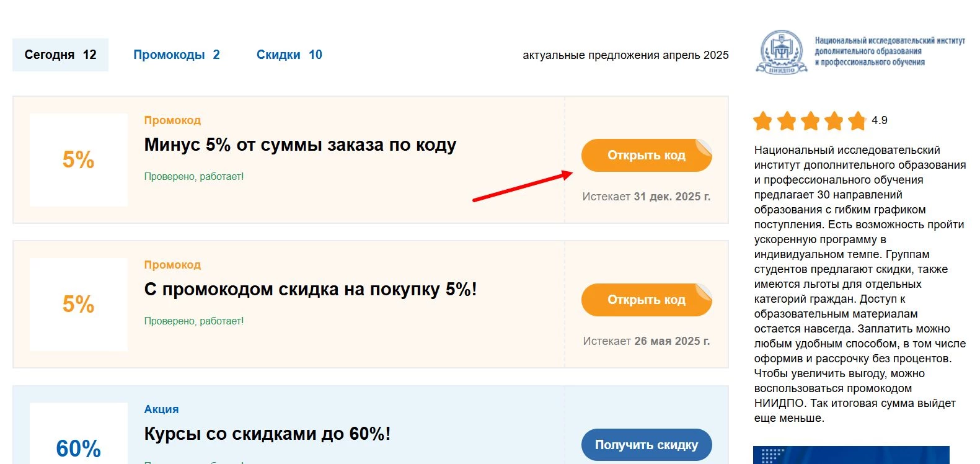Screen dimensions: 980x464
Task: Click the middle star of the 4.9 rating
Action: point(811,122)
